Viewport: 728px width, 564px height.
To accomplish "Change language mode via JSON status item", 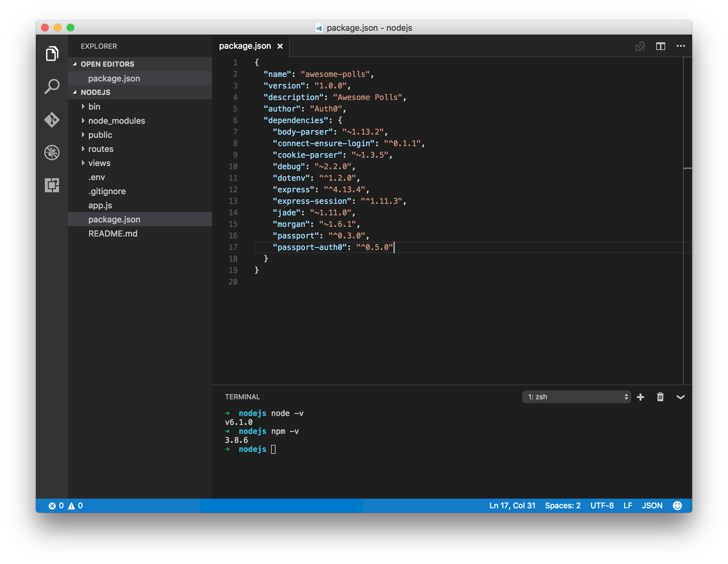I will click(x=652, y=505).
